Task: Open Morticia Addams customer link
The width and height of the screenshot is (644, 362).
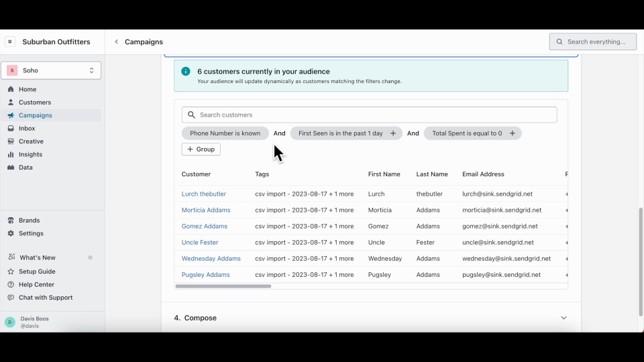Action: click(x=206, y=210)
